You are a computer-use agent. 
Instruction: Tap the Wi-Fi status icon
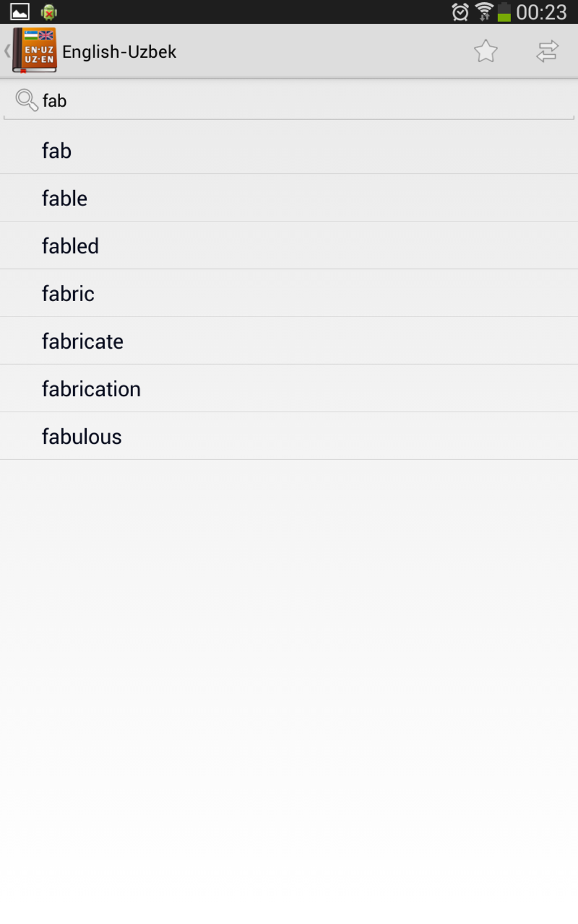[484, 12]
